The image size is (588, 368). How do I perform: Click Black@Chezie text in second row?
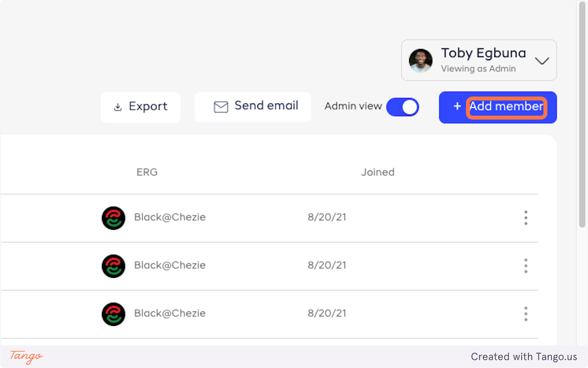coord(170,266)
